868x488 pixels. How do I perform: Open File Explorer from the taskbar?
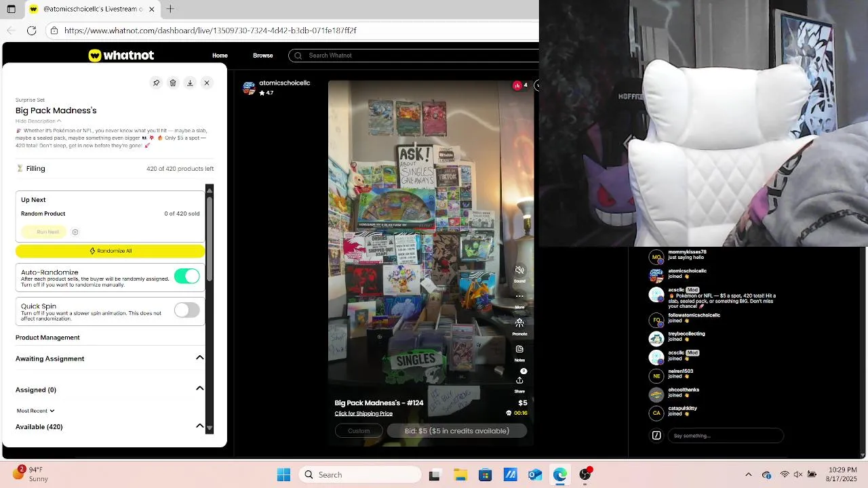coord(460,475)
